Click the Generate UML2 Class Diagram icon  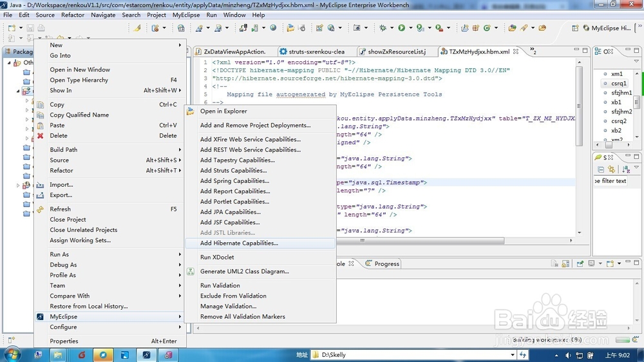tap(191, 271)
